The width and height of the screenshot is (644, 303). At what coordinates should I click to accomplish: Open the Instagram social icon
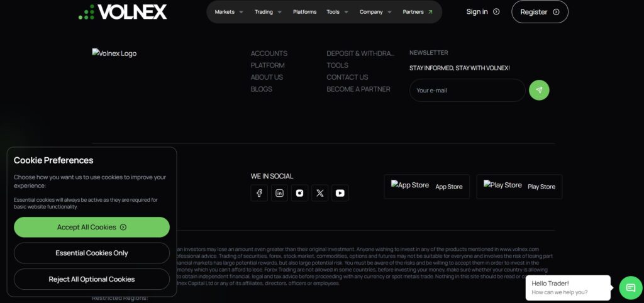click(x=299, y=193)
